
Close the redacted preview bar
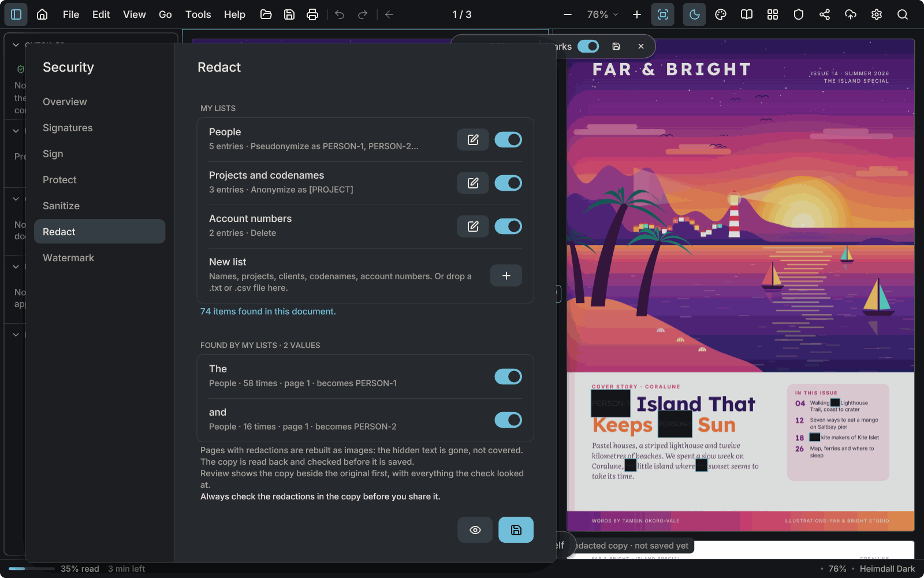[x=641, y=46]
